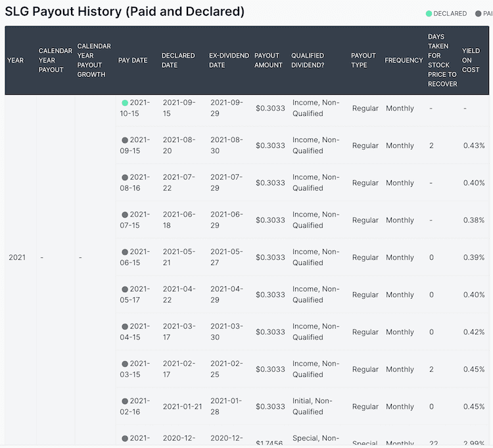Viewport: 493px width, 448px height.
Task: Click ex-dividend date 2021-05-27
Action: pyautogui.click(x=227, y=257)
